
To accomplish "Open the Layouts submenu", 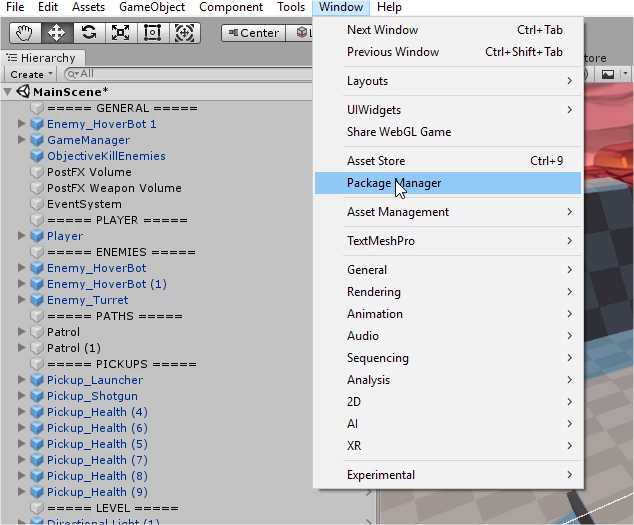I will click(448, 81).
